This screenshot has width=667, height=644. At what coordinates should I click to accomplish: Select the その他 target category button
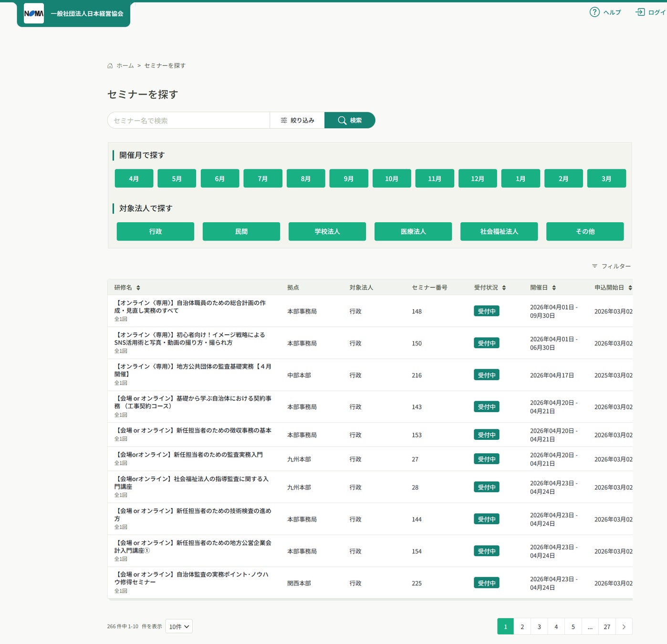click(585, 231)
